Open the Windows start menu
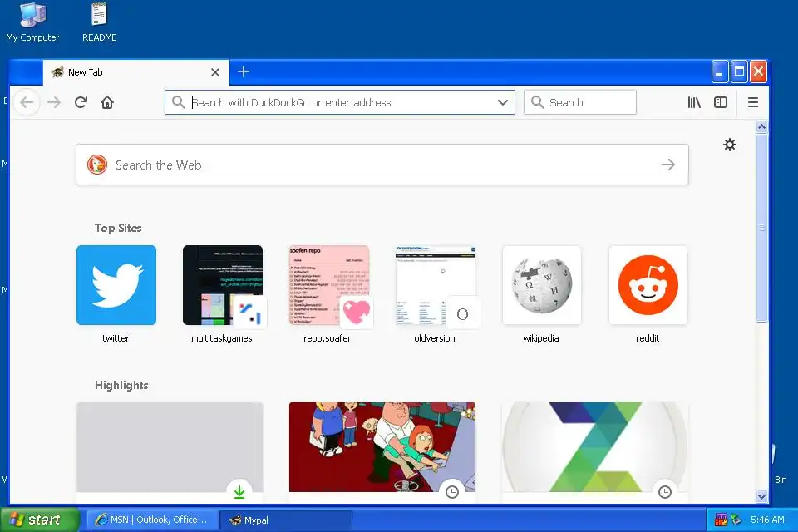The height and width of the screenshot is (532, 798). 40,520
